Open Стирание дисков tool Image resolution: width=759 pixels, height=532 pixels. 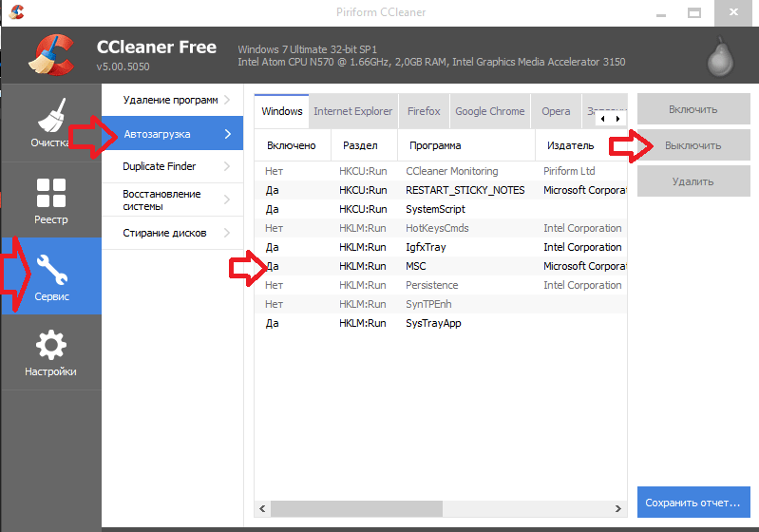pos(172,233)
